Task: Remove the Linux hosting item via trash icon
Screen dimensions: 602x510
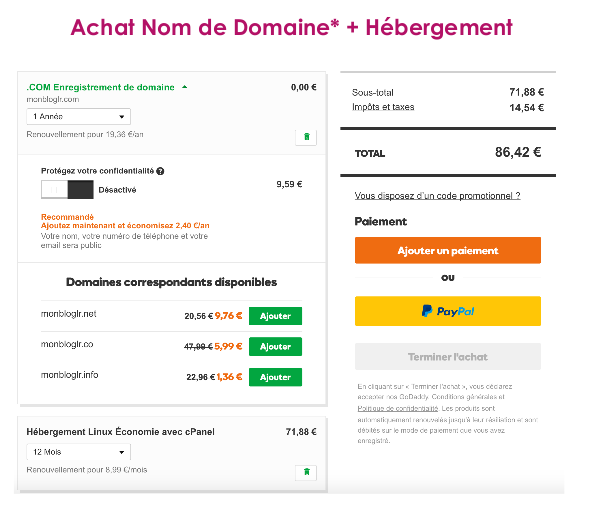Action: 306,472
